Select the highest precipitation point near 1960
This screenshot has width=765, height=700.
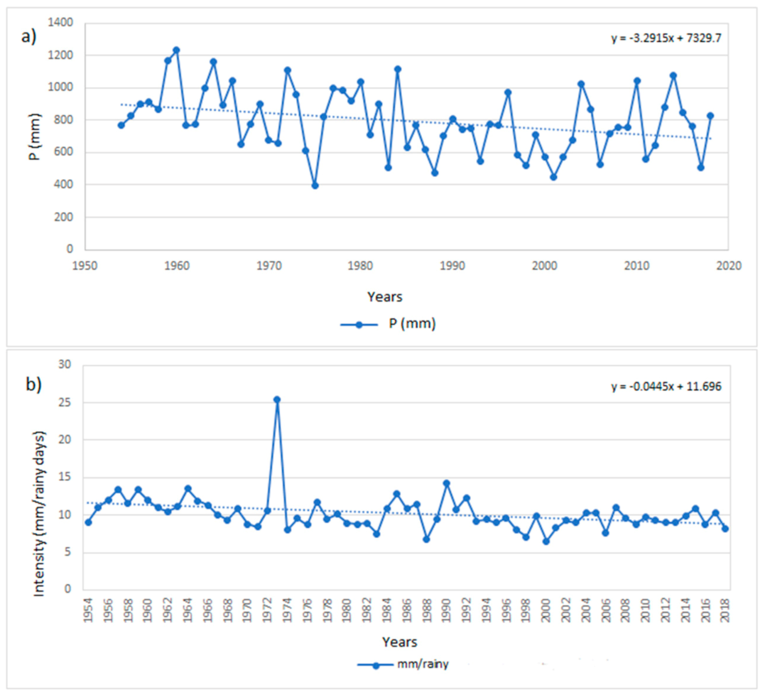[176, 50]
